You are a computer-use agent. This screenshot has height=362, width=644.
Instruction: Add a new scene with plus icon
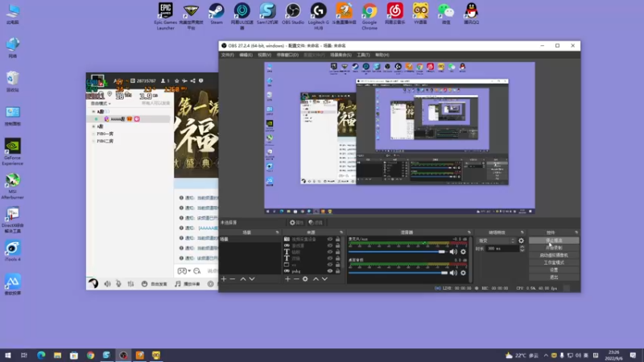point(224,279)
